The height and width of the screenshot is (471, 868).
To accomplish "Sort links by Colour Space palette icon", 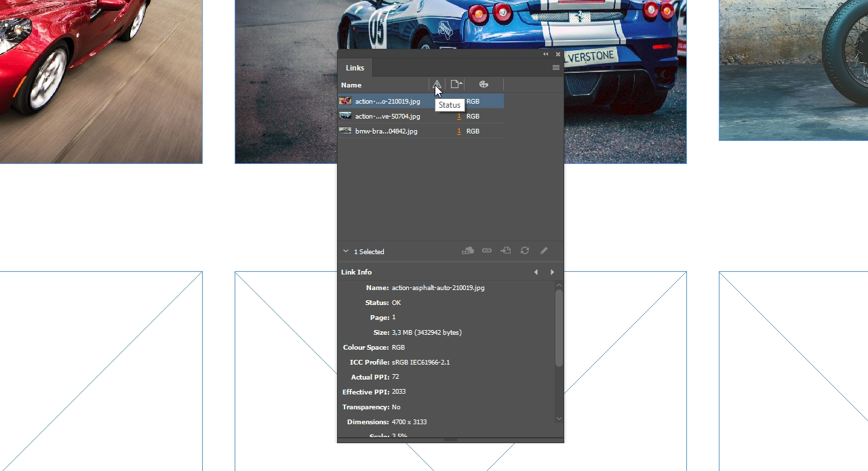I will 484,85.
